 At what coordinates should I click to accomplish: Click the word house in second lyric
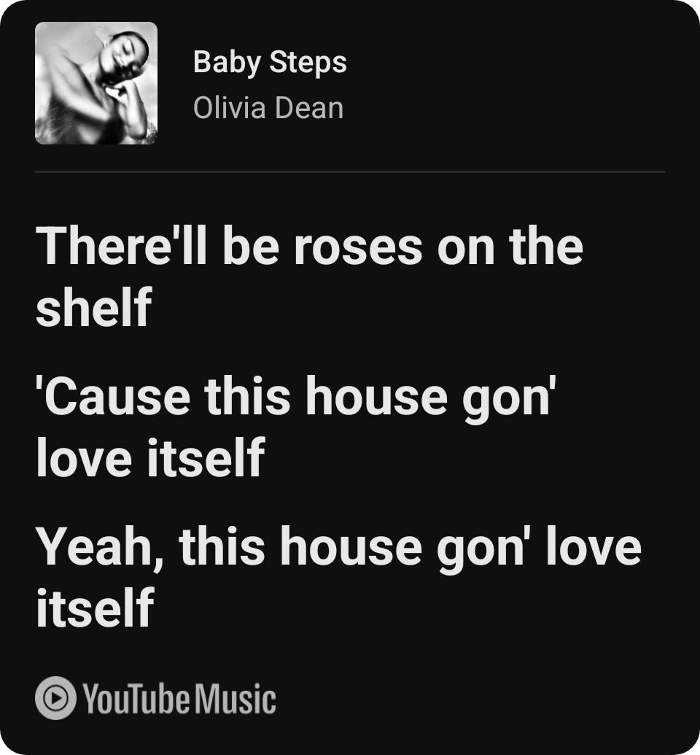[x=378, y=396]
